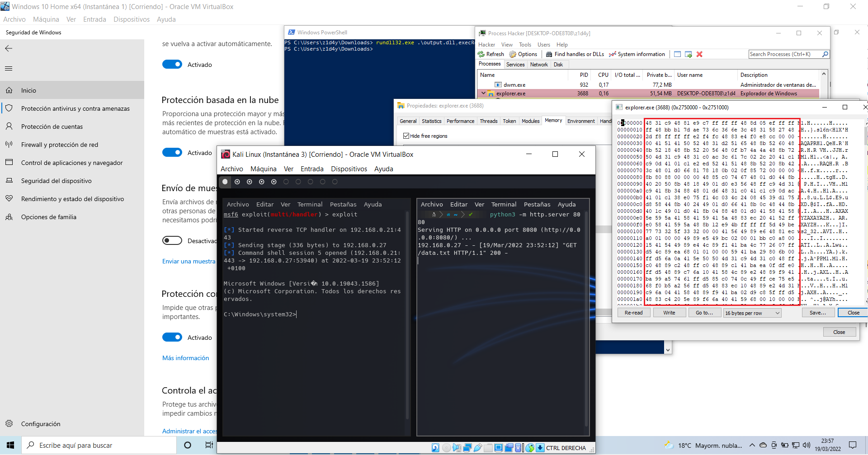
Task: Click the Save... button in hex viewer
Action: [818, 313]
